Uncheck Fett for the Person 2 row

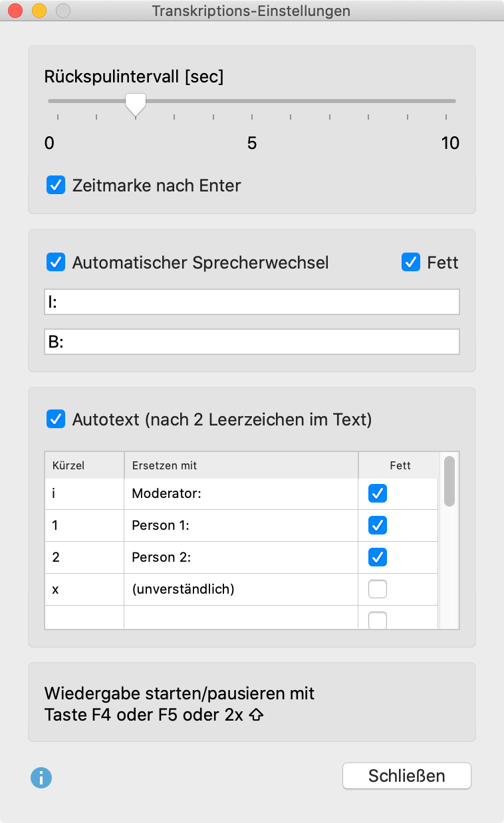[378, 557]
